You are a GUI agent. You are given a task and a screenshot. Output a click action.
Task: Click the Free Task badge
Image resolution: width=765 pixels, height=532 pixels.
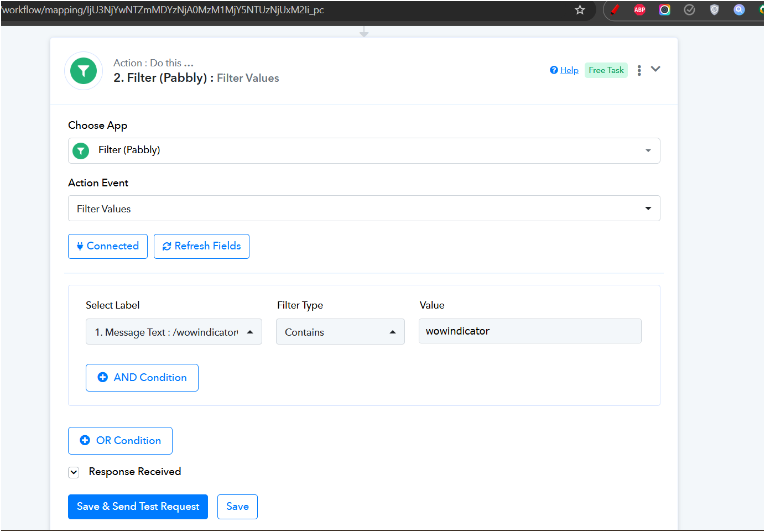tap(606, 70)
